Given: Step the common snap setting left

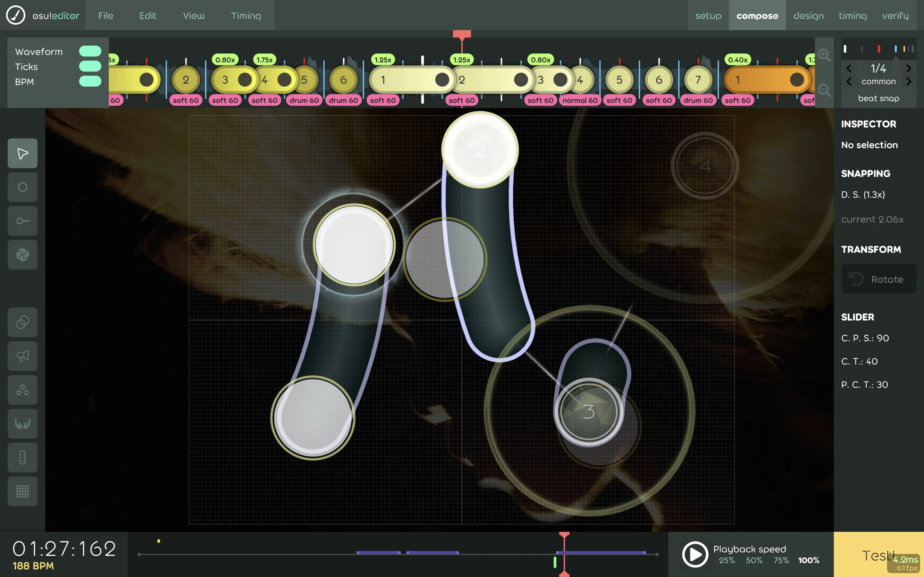Looking at the screenshot, I should (850, 81).
